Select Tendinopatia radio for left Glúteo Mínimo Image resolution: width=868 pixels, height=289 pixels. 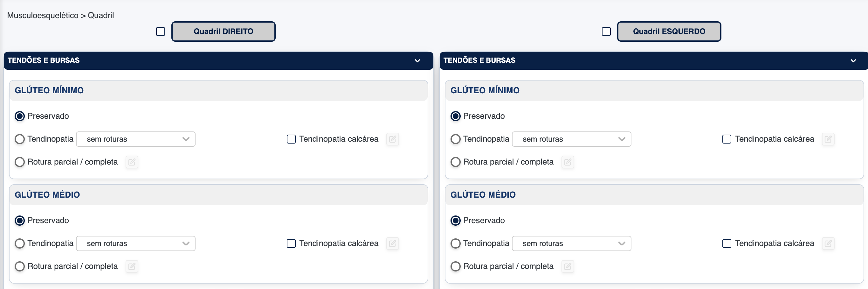456,139
